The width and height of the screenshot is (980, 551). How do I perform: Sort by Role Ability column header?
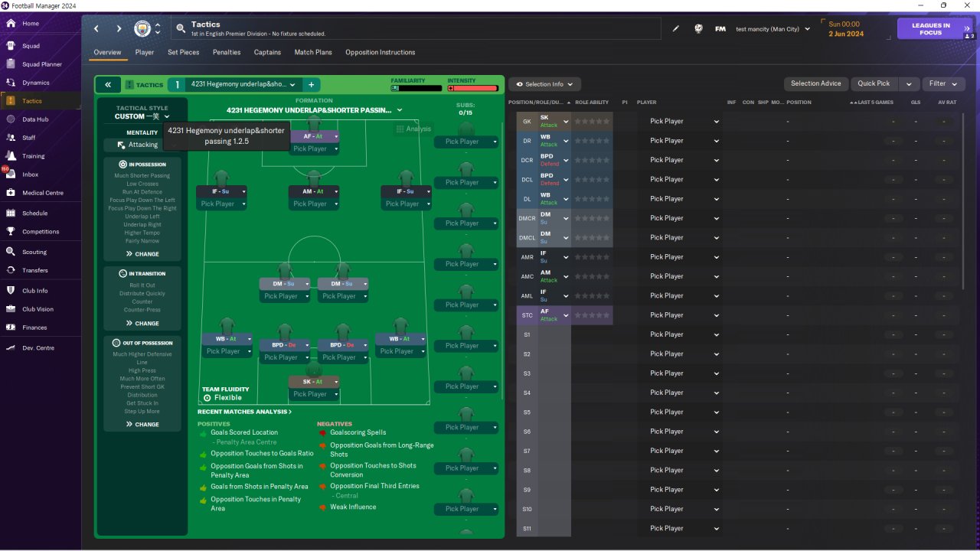[x=592, y=102]
